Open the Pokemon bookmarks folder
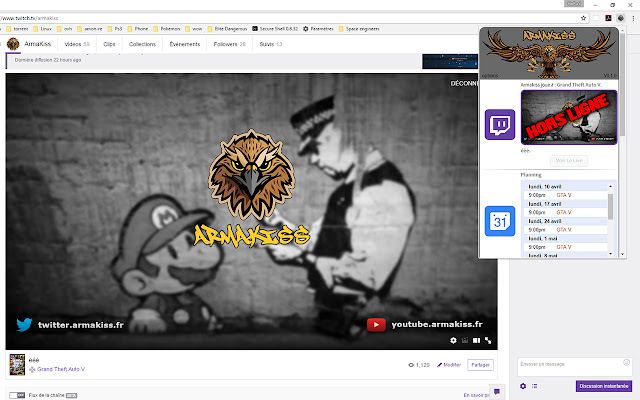The width and height of the screenshot is (640, 400). pos(167,29)
